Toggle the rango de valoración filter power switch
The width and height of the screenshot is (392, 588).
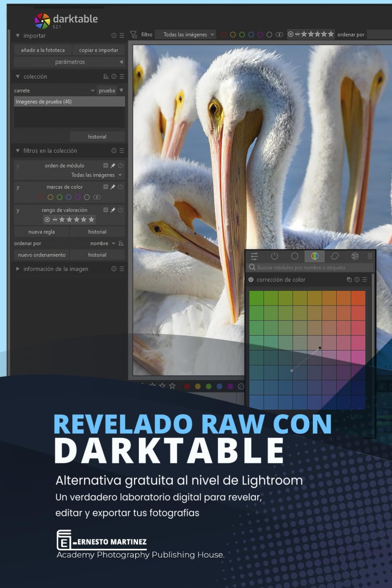tap(120, 210)
